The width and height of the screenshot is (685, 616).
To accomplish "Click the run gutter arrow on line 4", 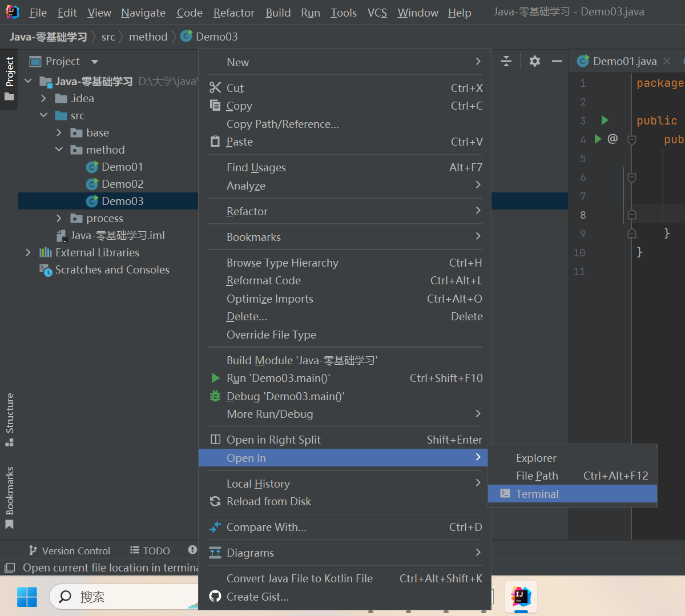I will 597,139.
